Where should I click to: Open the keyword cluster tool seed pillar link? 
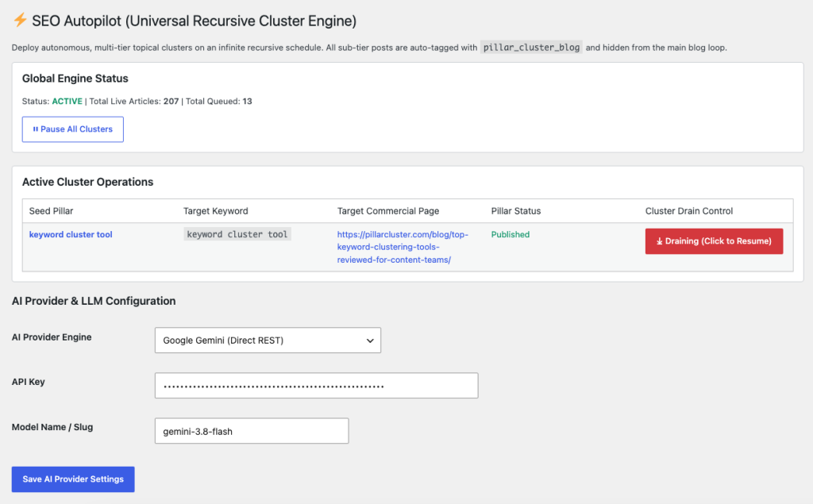pos(71,234)
